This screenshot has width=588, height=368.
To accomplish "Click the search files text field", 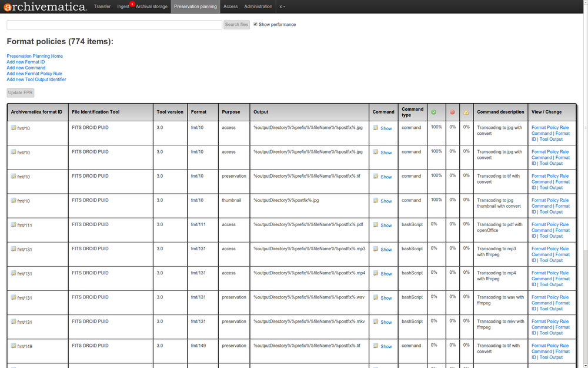I will point(114,25).
